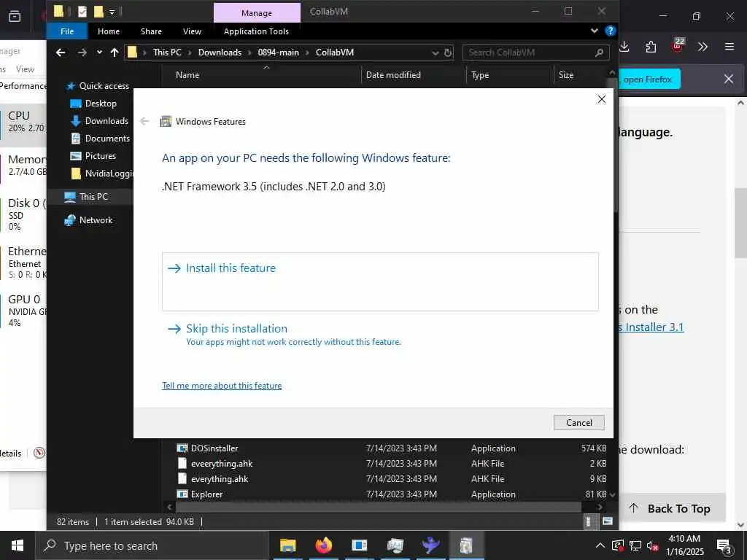Open the Windows Start button
Image resolution: width=747 pixels, height=560 pixels.
click(x=18, y=545)
